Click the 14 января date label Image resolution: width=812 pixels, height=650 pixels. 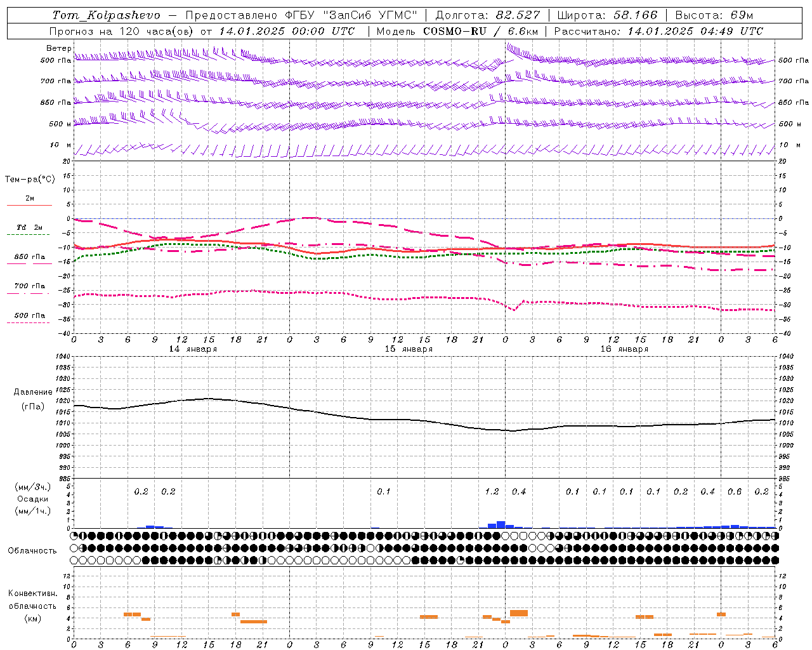tap(193, 349)
